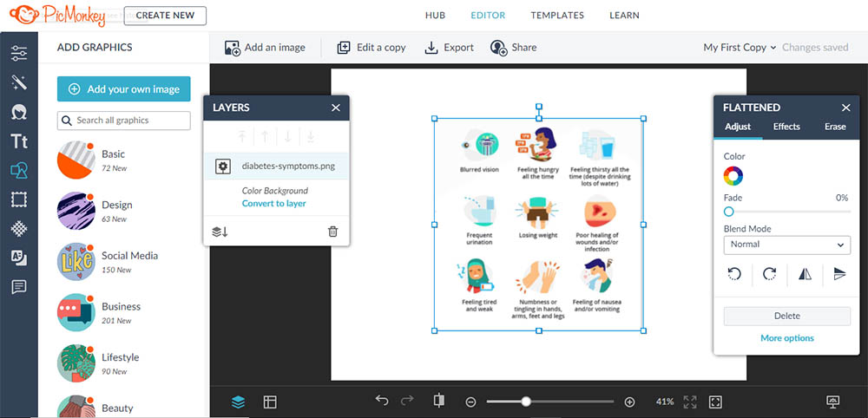Select the Text tool in sidebar
The height and width of the screenshot is (418, 868).
tap(18, 141)
